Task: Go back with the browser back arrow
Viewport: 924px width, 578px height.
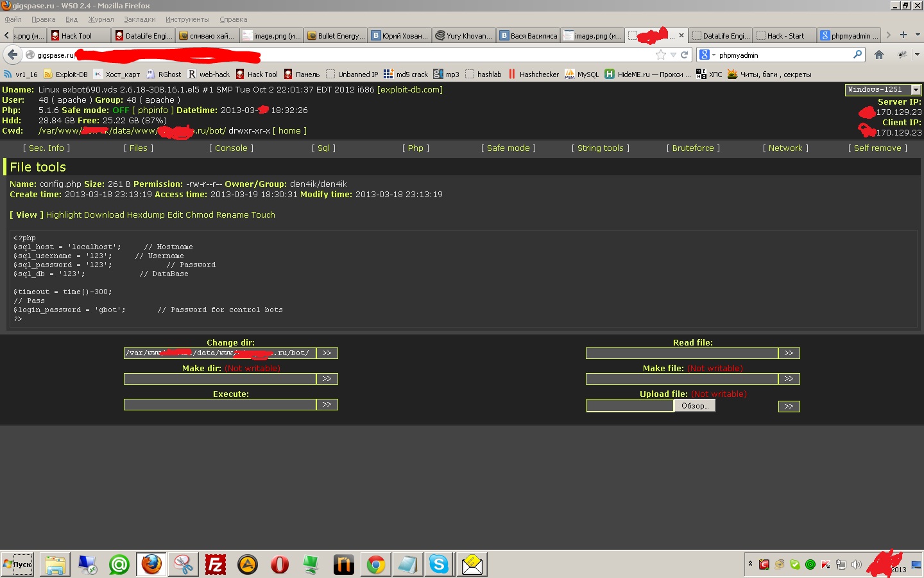Action: pos(12,55)
